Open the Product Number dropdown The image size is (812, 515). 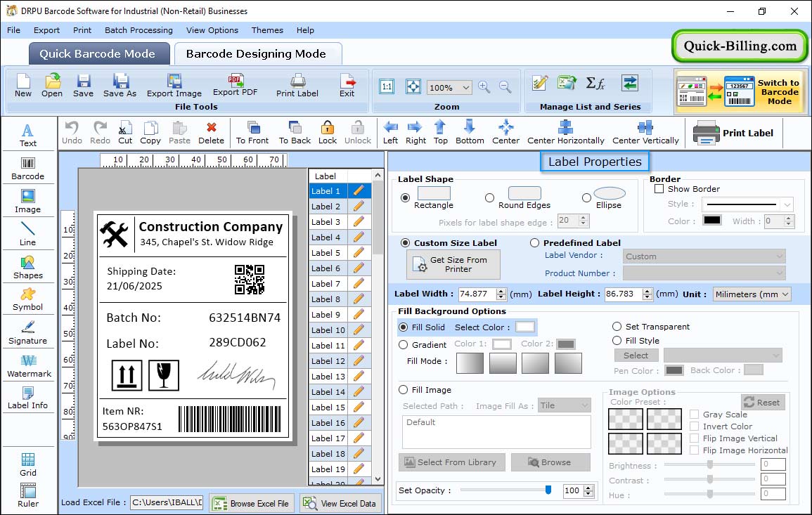coord(704,273)
